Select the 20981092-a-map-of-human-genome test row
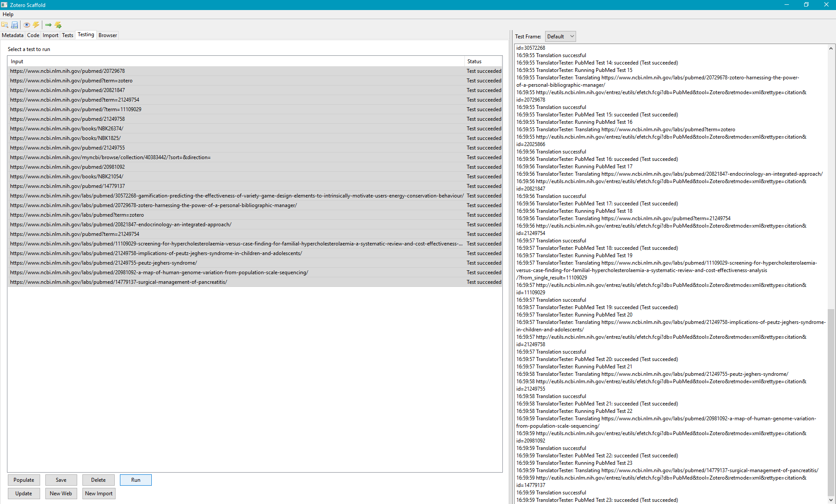 (x=255, y=272)
